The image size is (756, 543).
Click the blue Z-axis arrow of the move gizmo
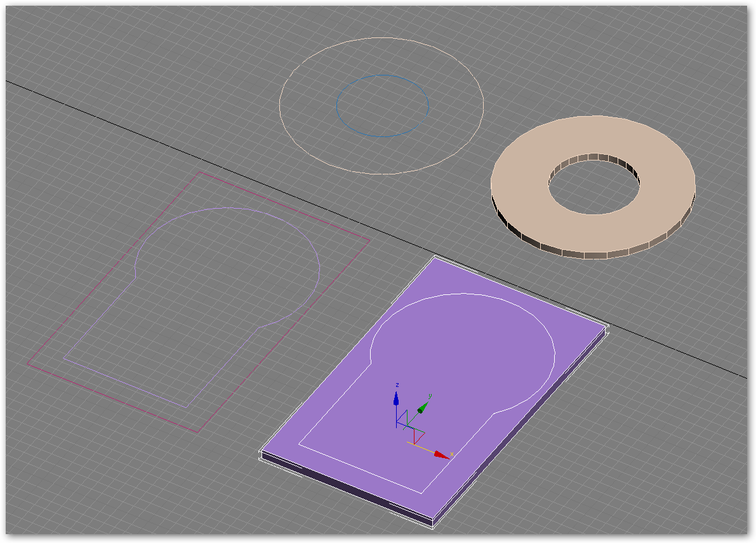(x=396, y=398)
